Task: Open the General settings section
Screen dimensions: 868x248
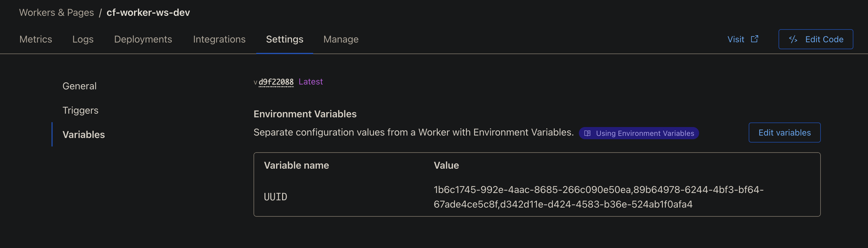Action: (79, 86)
